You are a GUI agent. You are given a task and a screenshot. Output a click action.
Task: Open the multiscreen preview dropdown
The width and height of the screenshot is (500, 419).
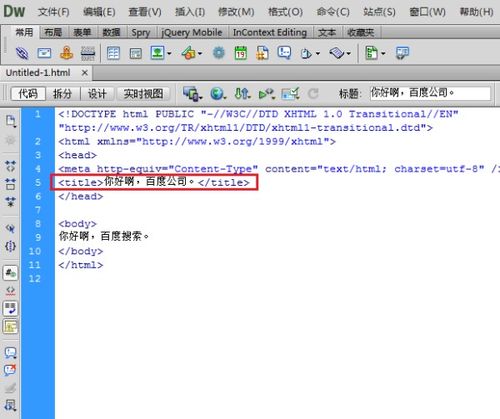point(193,94)
